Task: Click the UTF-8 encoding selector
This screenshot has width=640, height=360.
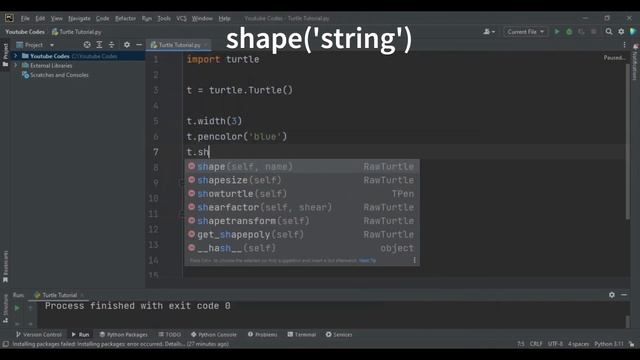Action: [x=555, y=344]
